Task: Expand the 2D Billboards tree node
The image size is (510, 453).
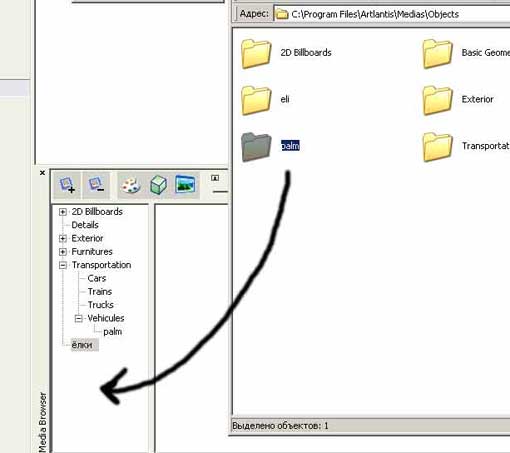Action: pos(63,212)
